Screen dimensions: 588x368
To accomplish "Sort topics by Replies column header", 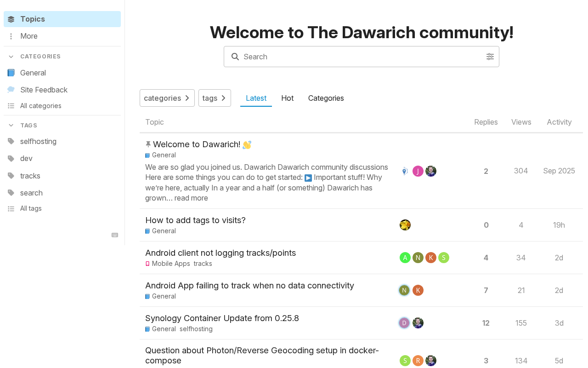I will pyautogui.click(x=486, y=122).
